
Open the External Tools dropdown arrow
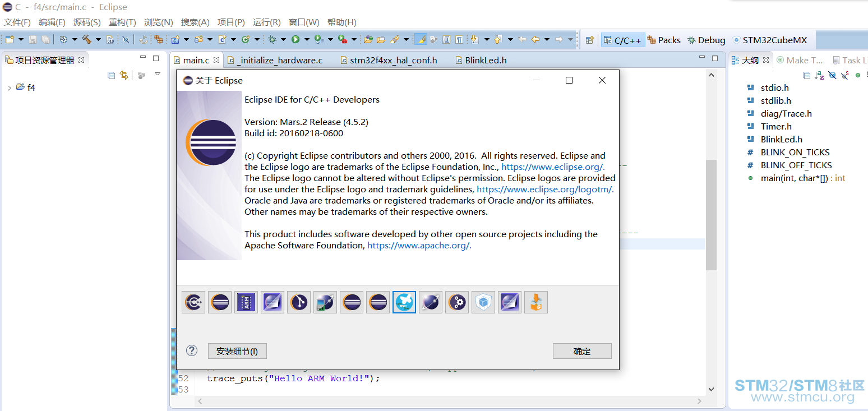354,39
